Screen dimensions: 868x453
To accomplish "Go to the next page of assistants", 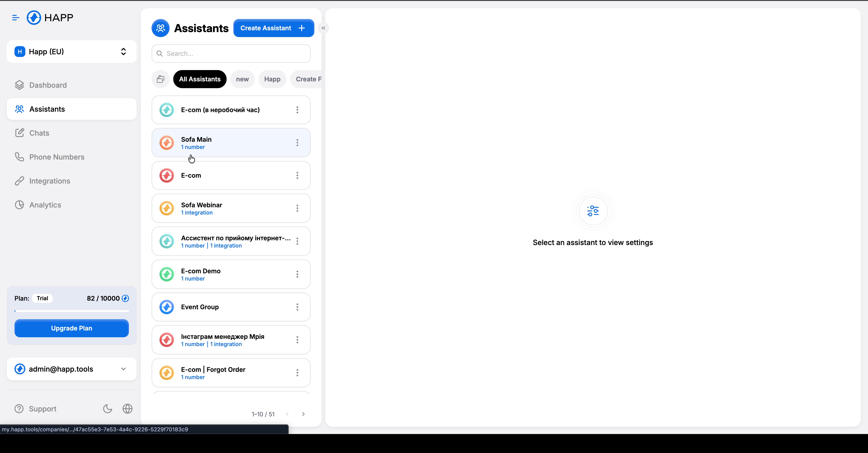I will [x=303, y=414].
